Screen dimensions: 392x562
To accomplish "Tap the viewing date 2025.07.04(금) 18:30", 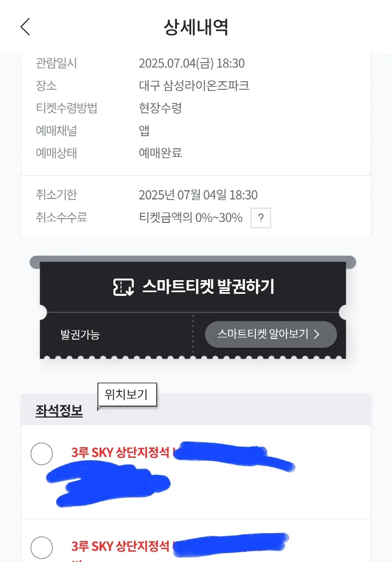I will 192,63.
